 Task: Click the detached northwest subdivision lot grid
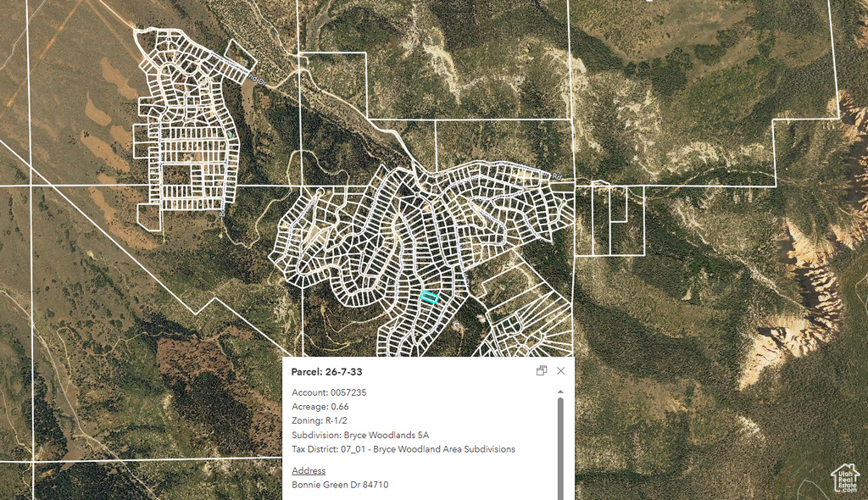[x=186, y=127]
